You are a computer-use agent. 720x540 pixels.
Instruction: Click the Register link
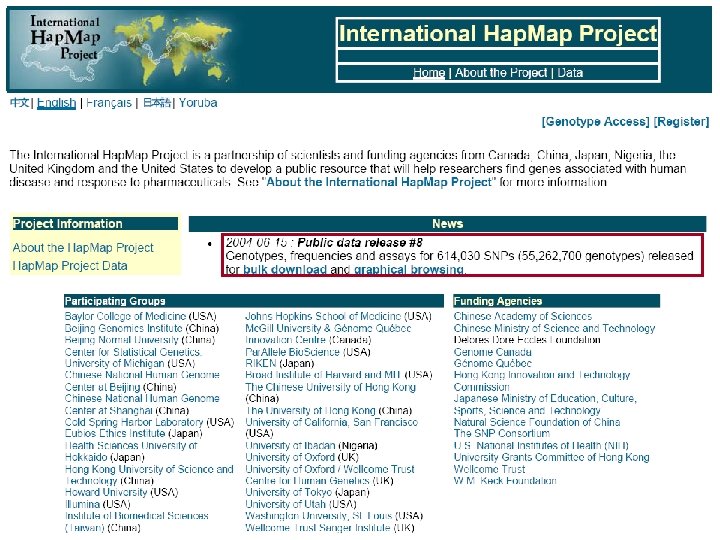681,122
